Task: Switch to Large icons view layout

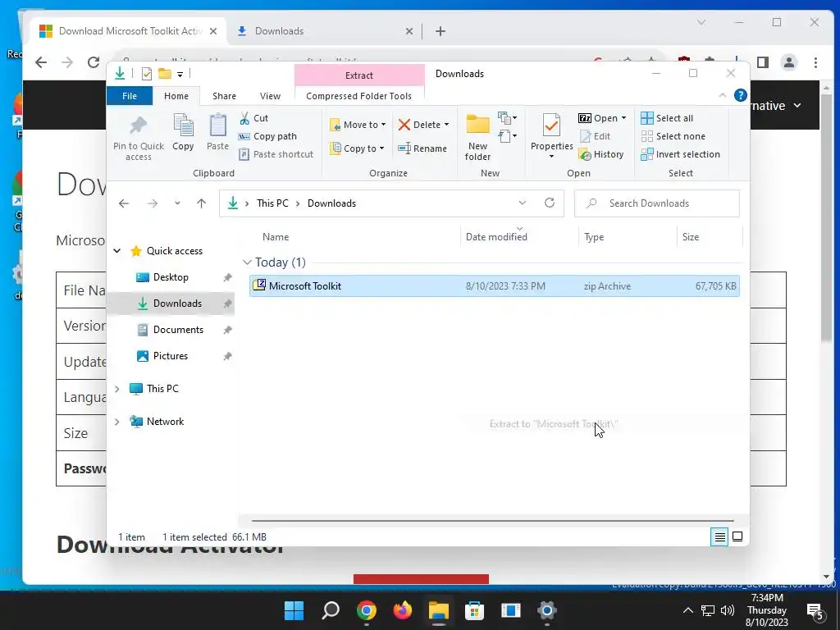Action: coord(737,536)
